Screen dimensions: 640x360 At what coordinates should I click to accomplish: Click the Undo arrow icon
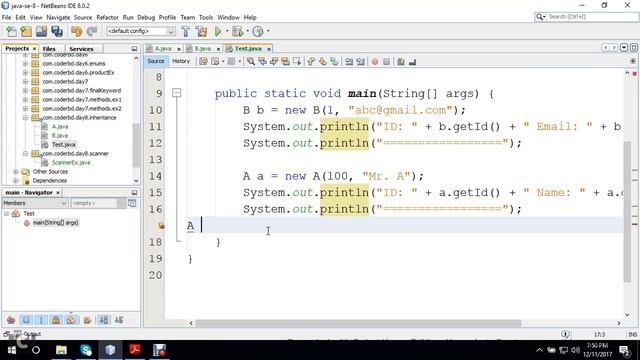76,31
